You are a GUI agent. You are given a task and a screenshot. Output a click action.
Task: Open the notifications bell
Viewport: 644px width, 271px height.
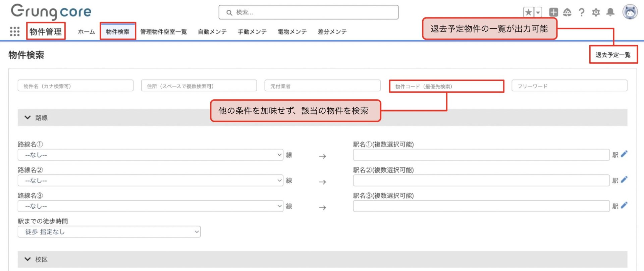(x=610, y=12)
